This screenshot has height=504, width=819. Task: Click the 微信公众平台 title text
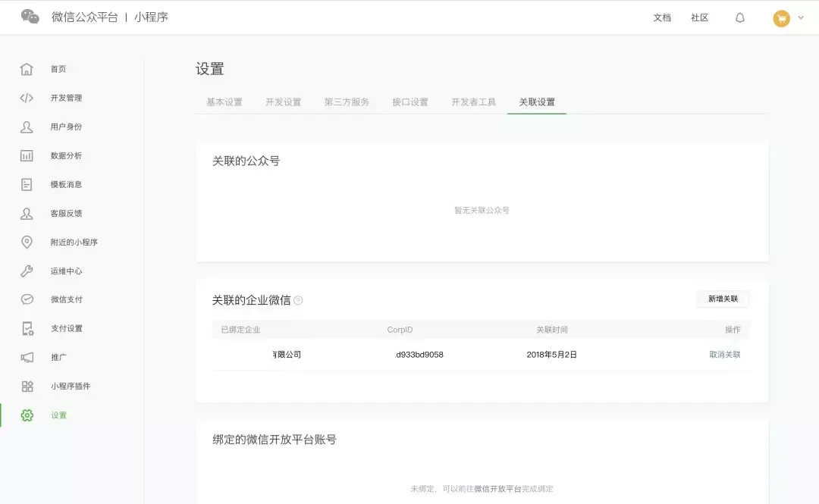(85, 17)
